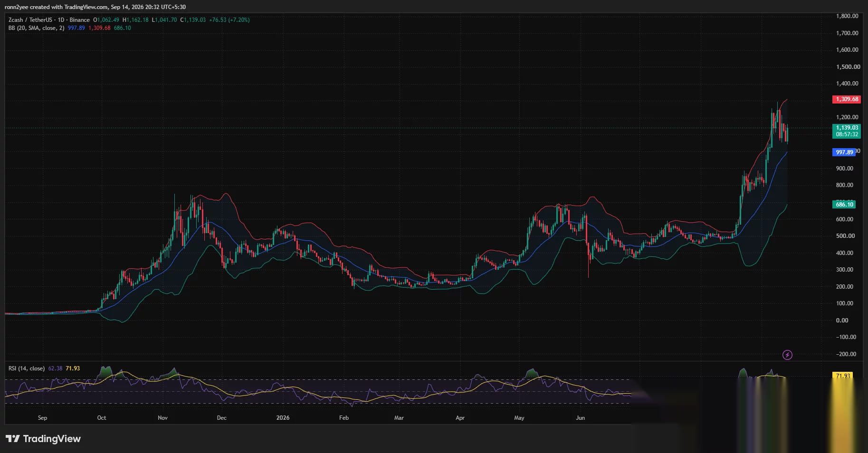This screenshot has height=453, width=868.
Task: Click the Apr label on time axis
Action: point(460,418)
